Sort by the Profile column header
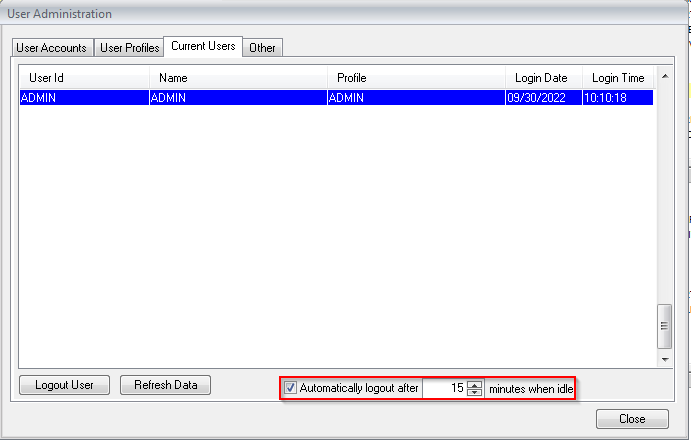Image resolution: width=691 pixels, height=440 pixels. click(x=416, y=78)
